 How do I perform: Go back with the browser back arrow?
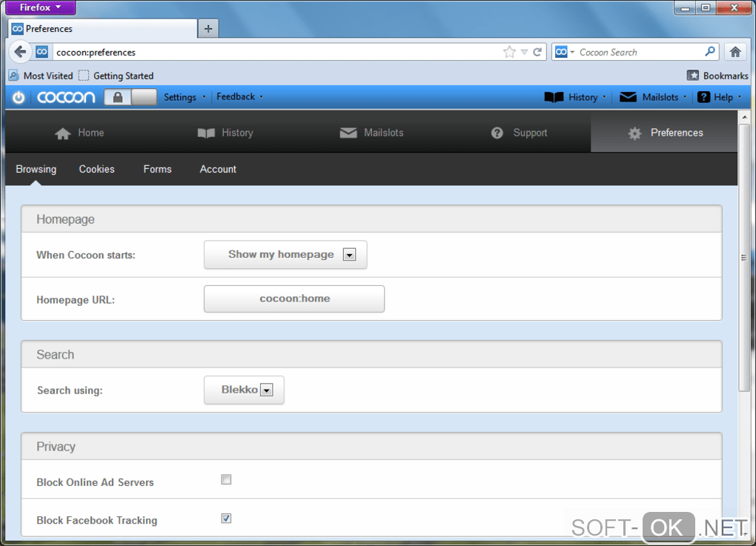tap(20, 52)
